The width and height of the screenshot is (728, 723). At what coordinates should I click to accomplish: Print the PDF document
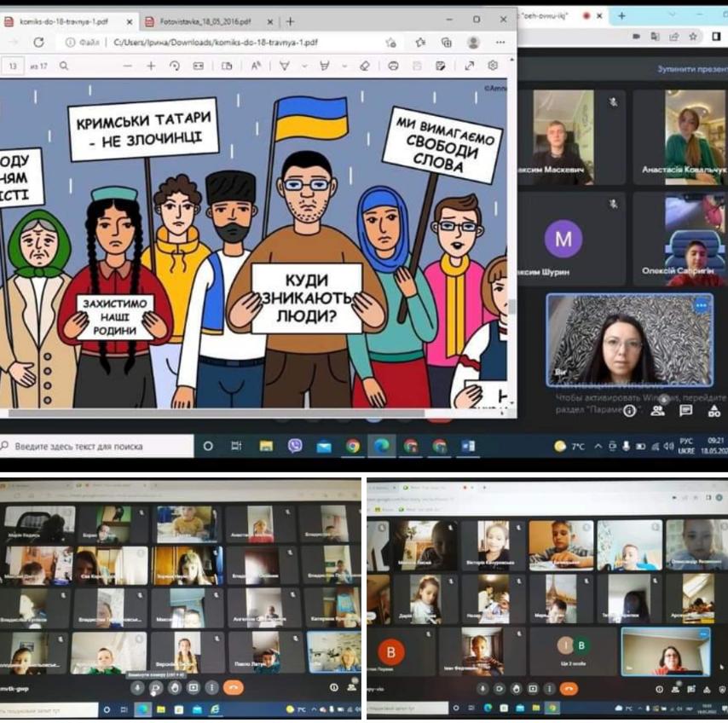pyautogui.click(x=393, y=66)
